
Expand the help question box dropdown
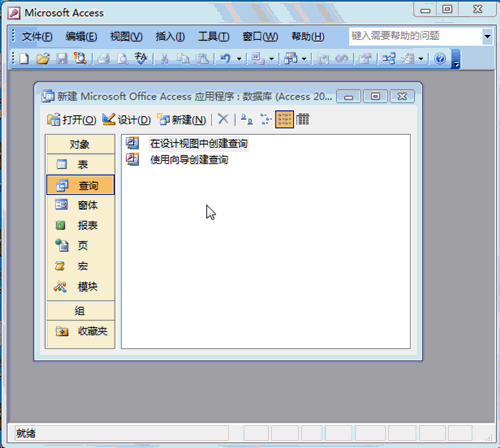click(487, 36)
